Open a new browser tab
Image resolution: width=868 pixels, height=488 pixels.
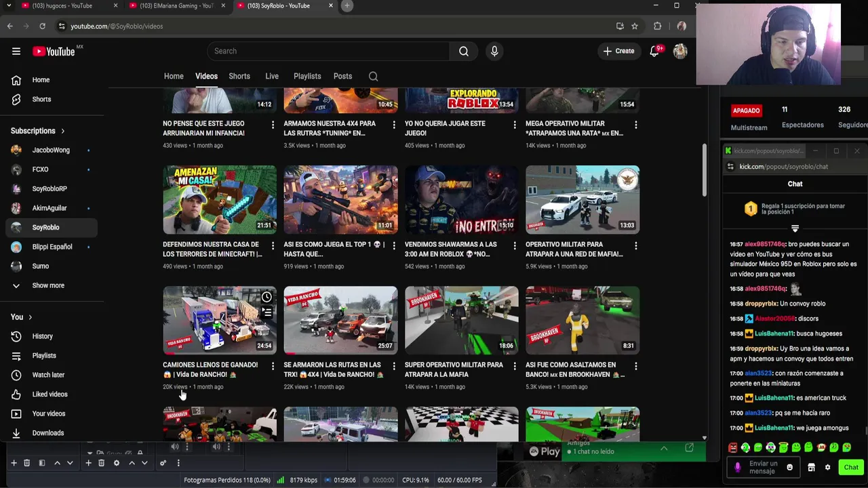(x=347, y=5)
